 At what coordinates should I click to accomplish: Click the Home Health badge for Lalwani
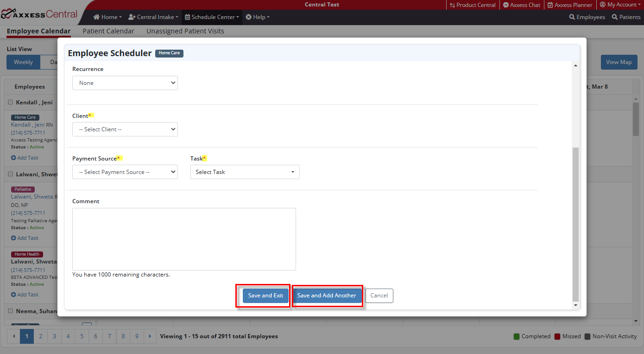pyautogui.click(x=27, y=254)
